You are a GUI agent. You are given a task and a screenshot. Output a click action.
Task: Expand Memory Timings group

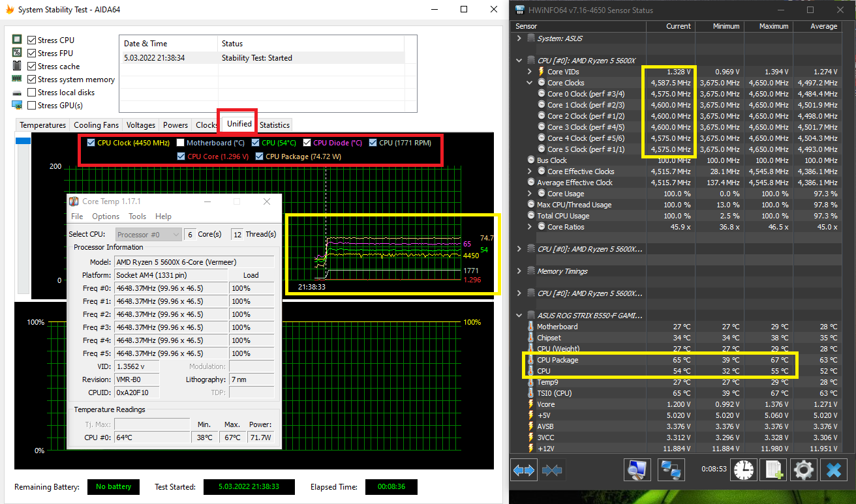[519, 271]
